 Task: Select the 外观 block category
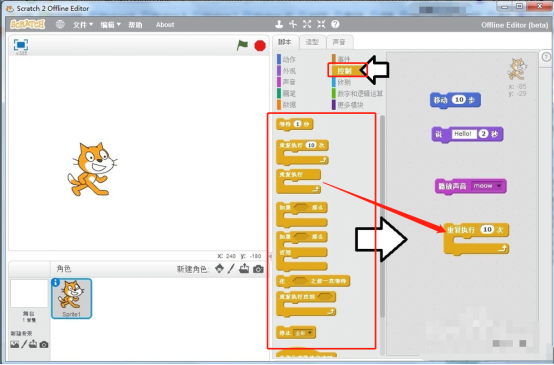pos(287,71)
